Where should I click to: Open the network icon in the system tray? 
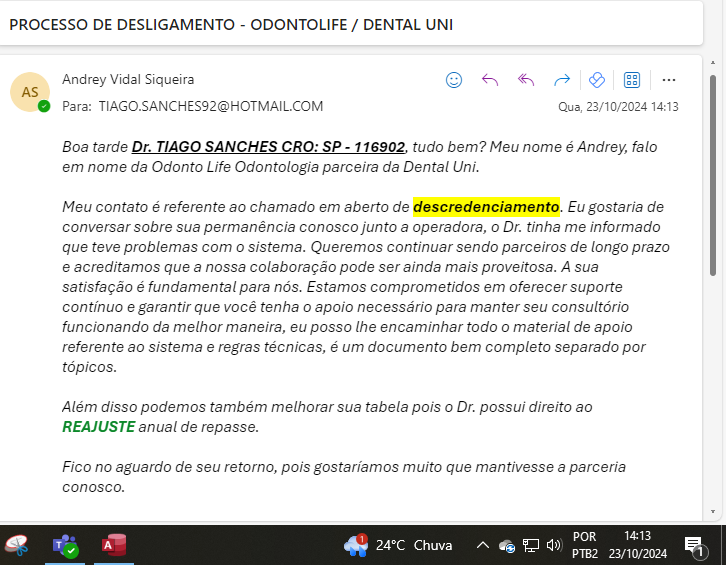531,545
